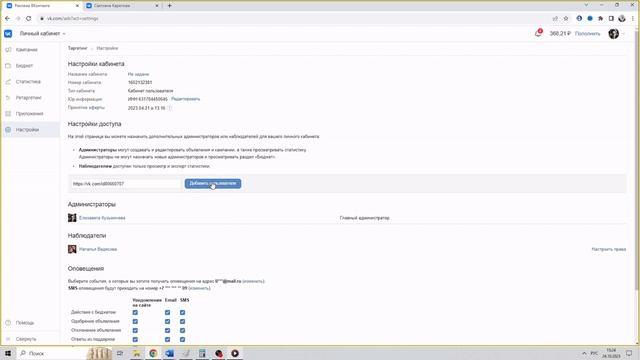Open Task View on taskbar
The height and width of the screenshot is (360, 640).
pos(120,353)
